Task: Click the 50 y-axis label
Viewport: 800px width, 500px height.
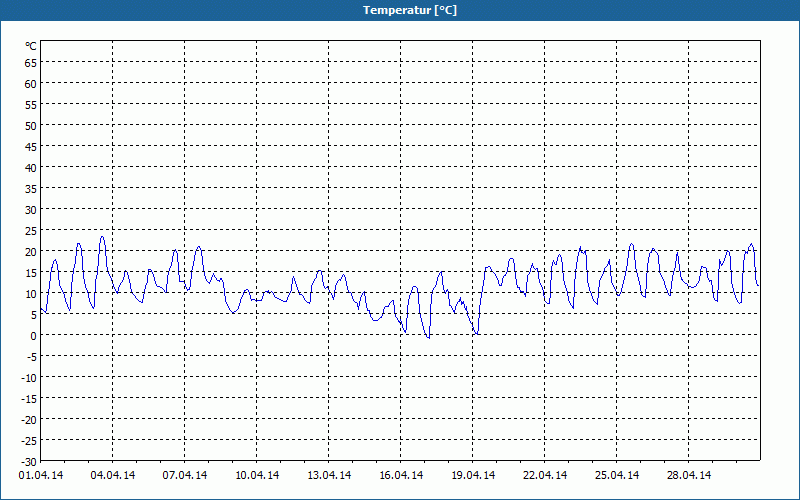Action: point(31,126)
